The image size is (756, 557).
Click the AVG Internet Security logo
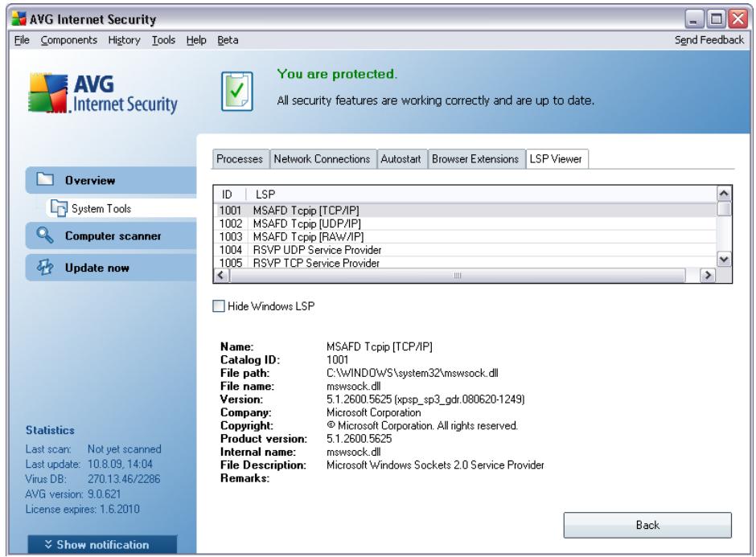(103, 94)
